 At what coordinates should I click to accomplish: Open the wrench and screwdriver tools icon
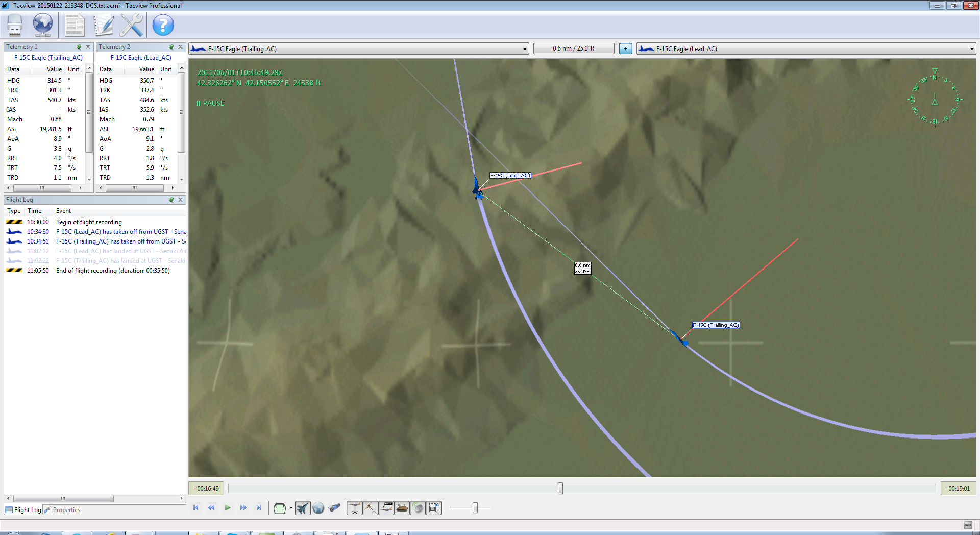[x=132, y=25]
